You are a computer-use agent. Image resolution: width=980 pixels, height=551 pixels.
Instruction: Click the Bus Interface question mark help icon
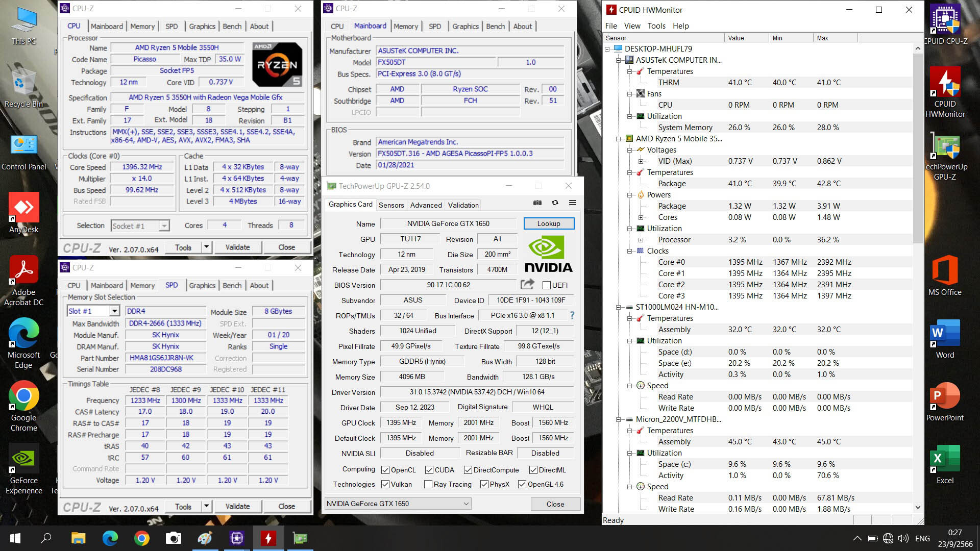click(572, 315)
